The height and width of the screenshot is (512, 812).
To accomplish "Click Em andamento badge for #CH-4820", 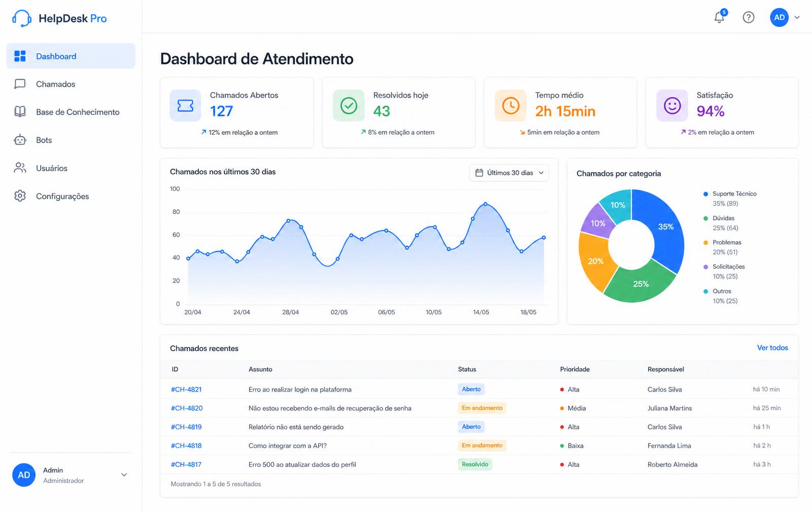I will (x=482, y=408).
